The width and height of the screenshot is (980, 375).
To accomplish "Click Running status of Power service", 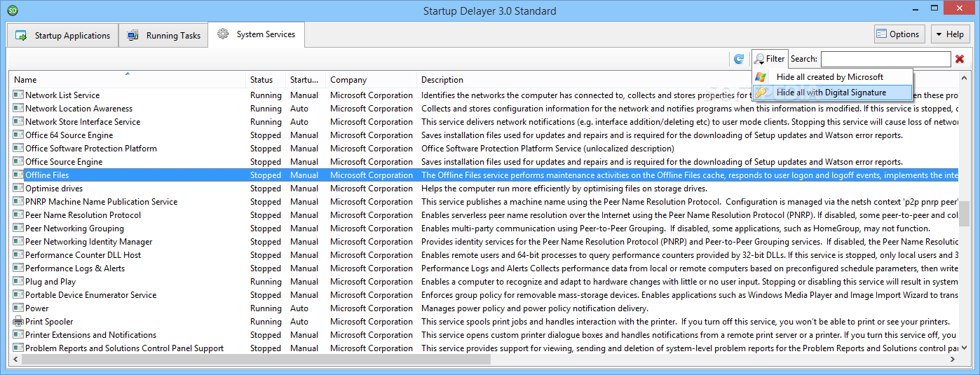I will point(266,308).
